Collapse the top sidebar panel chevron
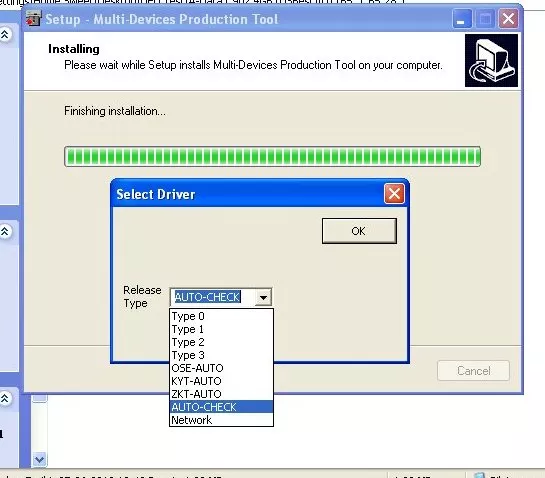Screen dimensions: 545x478 coord(5,34)
